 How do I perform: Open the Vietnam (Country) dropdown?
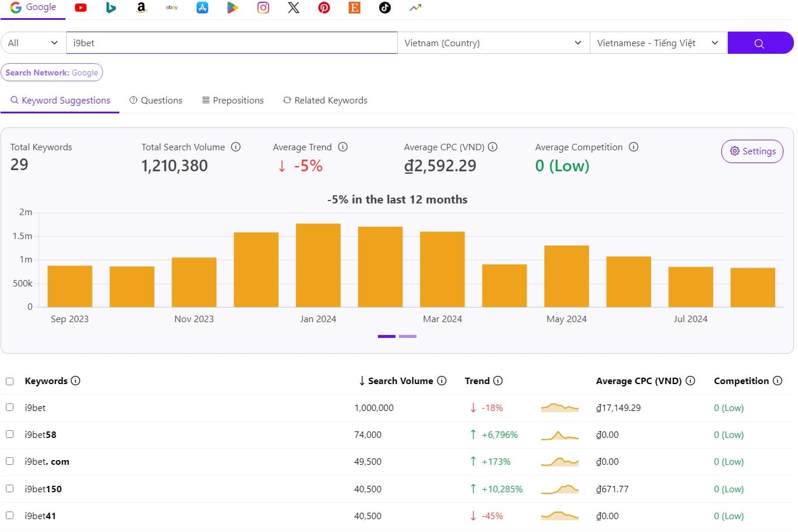click(x=493, y=43)
